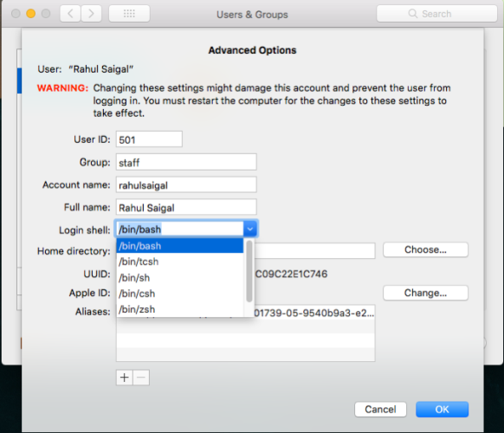This screenshot has height=433, width=504.
Task: Expand the Login shell dropdown arrow
Action: 250,229
